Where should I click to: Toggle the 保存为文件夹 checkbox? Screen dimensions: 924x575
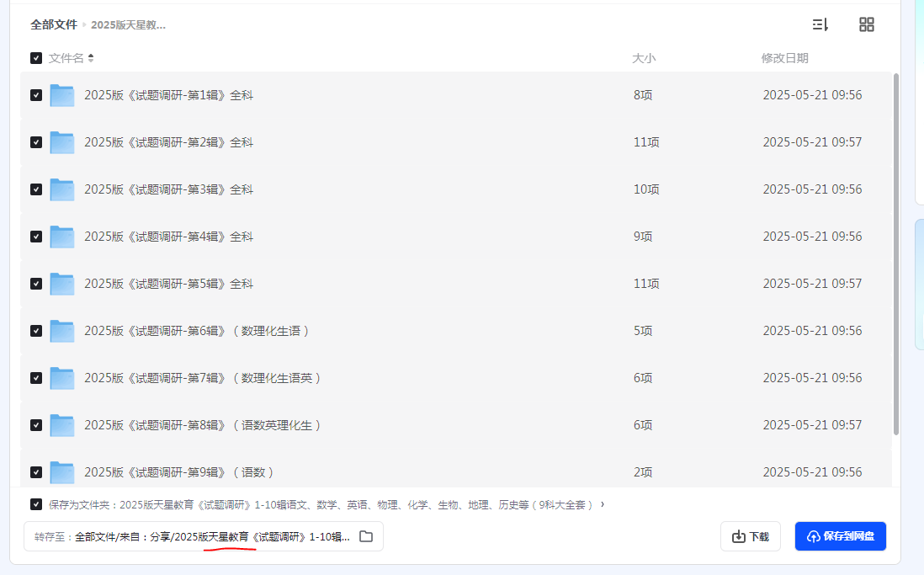tap(36, 504)
